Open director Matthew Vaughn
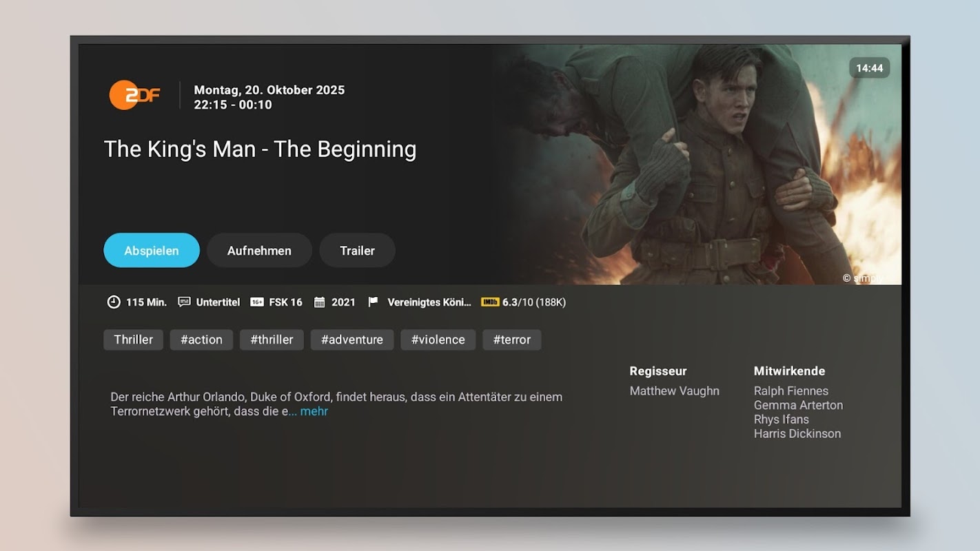Screen dimensions: 980x551 click(x=675, y=391)
